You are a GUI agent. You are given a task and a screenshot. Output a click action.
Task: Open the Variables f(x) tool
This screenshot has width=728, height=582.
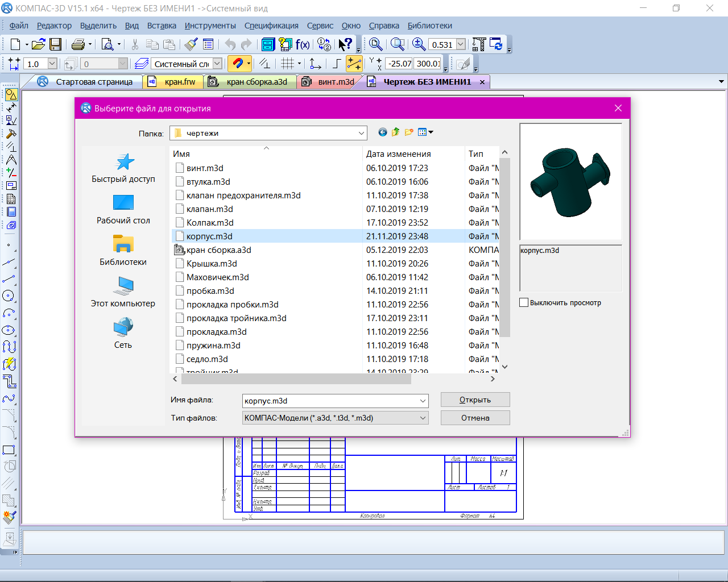pos(303,44)
